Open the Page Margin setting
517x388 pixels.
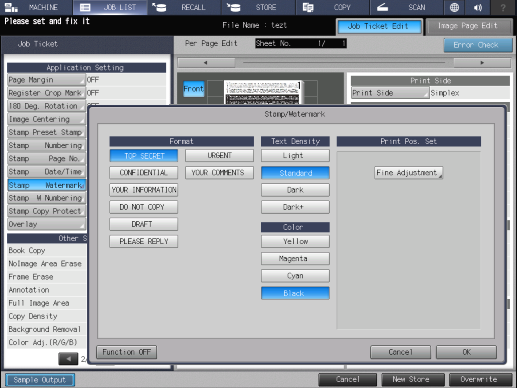point(46,80)
